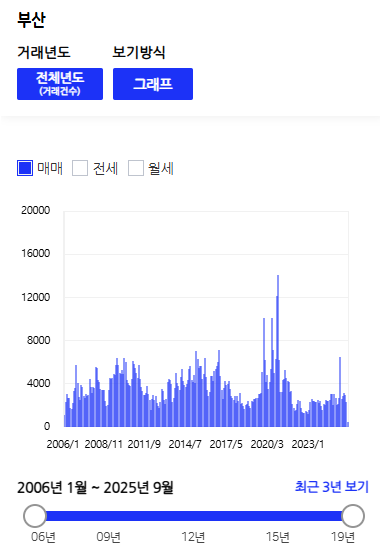Click the 19년 slider tick label
This screenshot has width=380, height=554.
[343, 537]
